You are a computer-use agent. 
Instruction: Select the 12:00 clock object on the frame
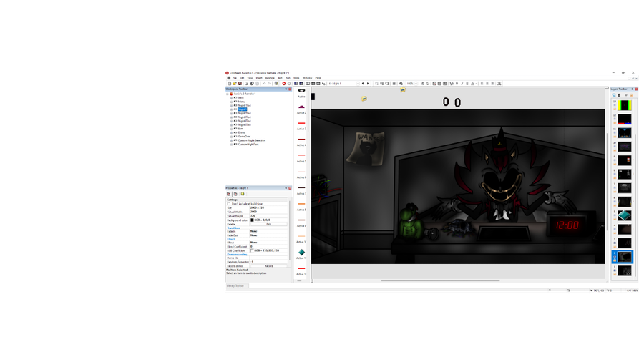click(x=567, y=225)
